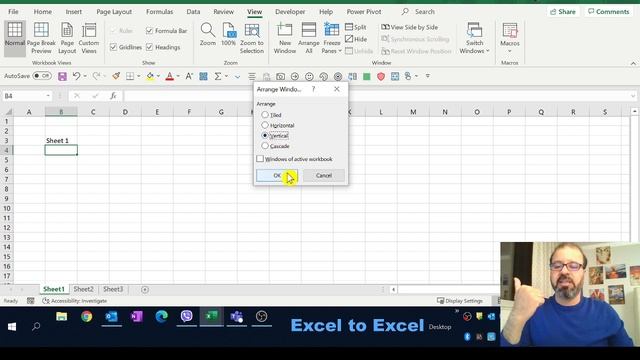The width and height of the screenshot is (640, 360).
Task: Click the Share button
Action: tap(563, 12)
